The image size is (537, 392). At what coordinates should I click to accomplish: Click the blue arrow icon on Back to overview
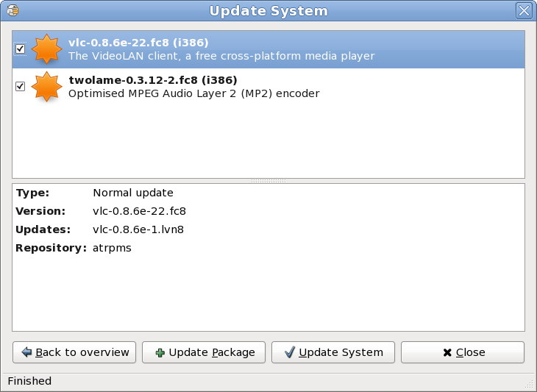pos(26,352)
